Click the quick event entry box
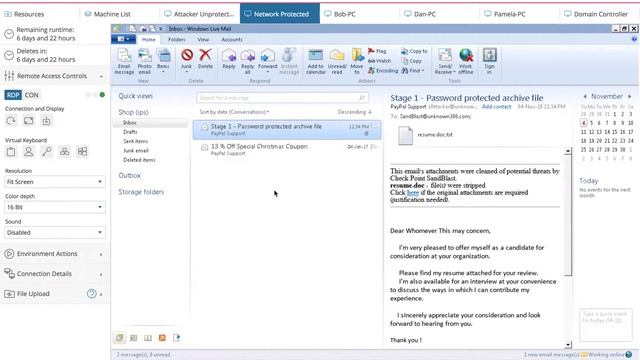 tap(606, 324)
